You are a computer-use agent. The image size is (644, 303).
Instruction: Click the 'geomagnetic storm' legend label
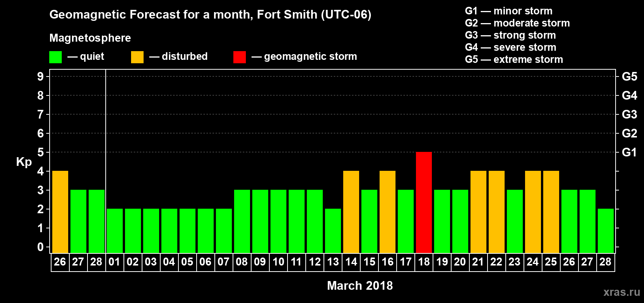(x=310, y=57)
